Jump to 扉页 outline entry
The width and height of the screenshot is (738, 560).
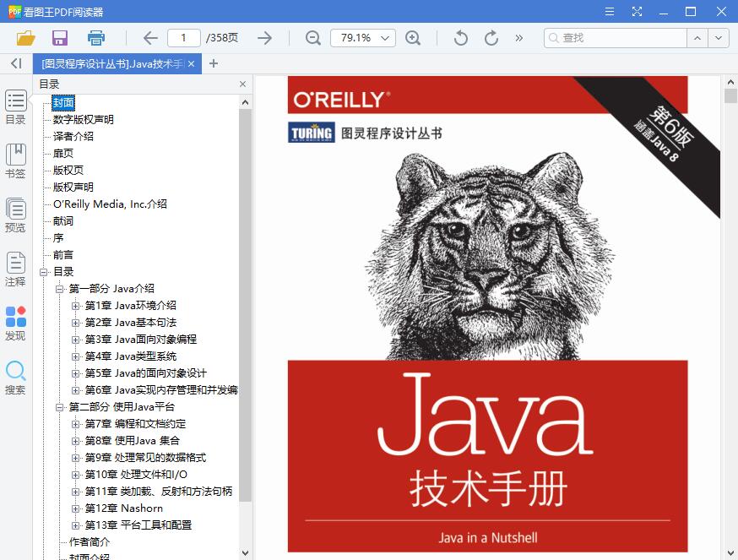click(x=63, y=153)
